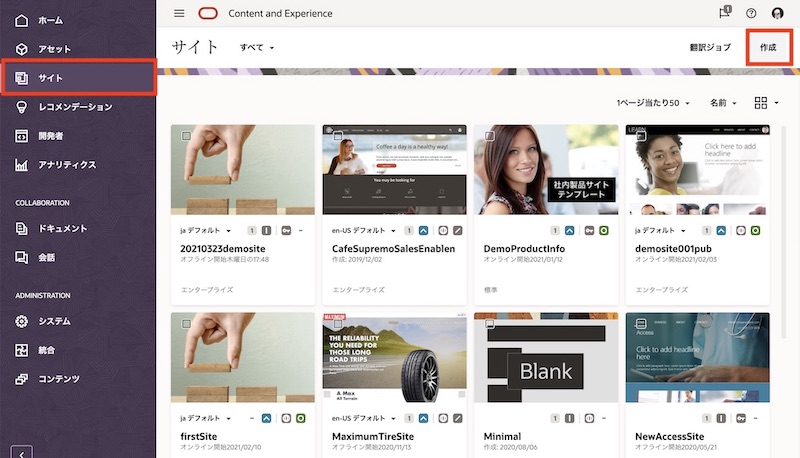Click the Oracle logo icon
Viewport: 800px width, 458px height.
click(208, 13)
